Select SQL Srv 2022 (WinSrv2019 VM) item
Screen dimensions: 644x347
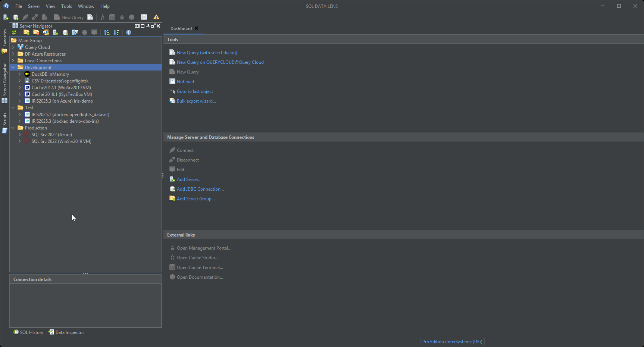(61, 141)
